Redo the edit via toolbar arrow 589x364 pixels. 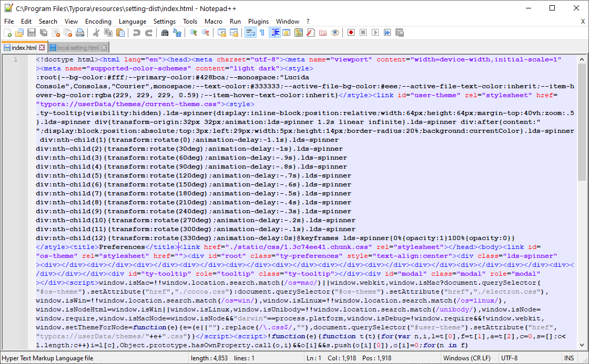tap(149, 33)
